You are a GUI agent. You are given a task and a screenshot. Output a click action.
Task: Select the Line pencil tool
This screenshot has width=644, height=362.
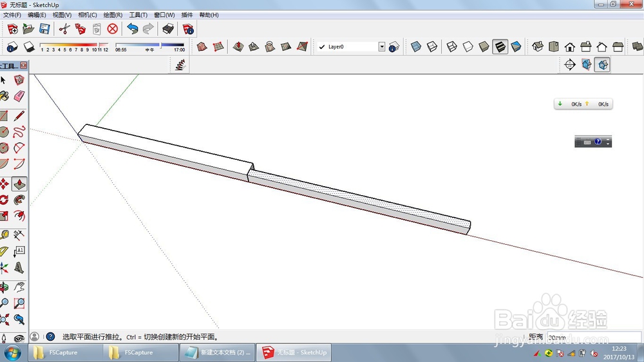pos(19,116)
